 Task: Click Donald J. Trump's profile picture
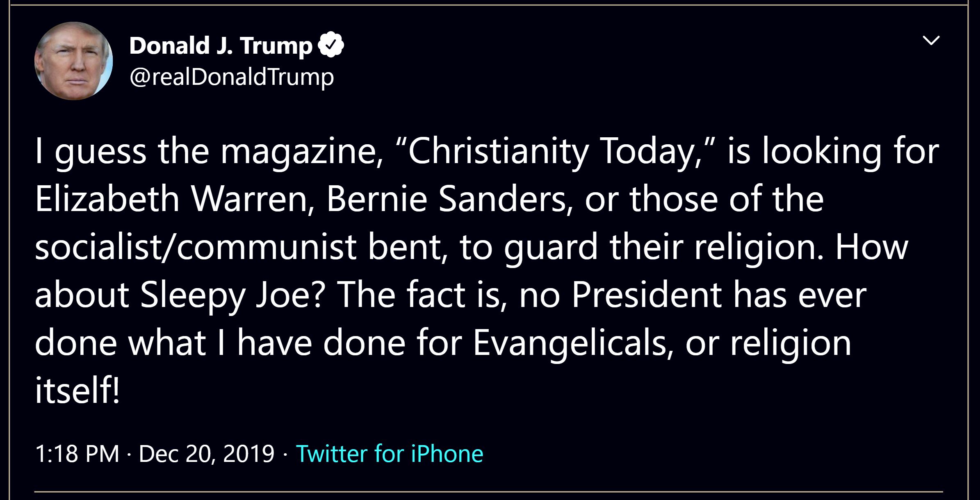tap(73, 61)
